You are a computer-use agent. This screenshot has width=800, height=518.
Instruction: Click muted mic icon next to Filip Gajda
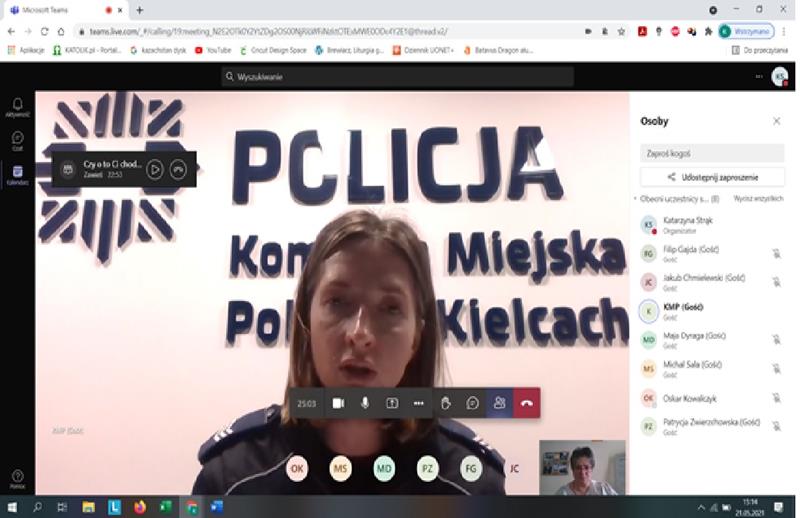point(777,253)
